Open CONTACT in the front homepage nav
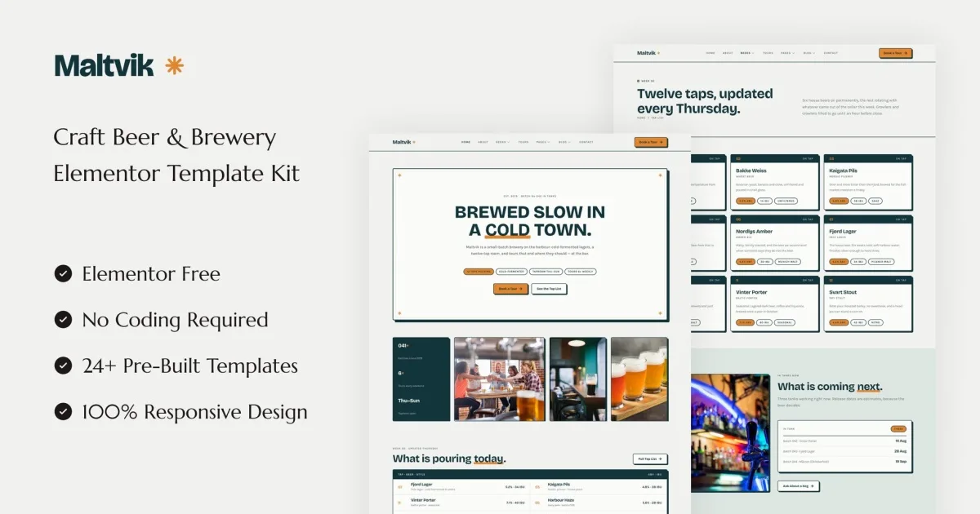The width and height of the screenshot is (980, 514). 586,142
